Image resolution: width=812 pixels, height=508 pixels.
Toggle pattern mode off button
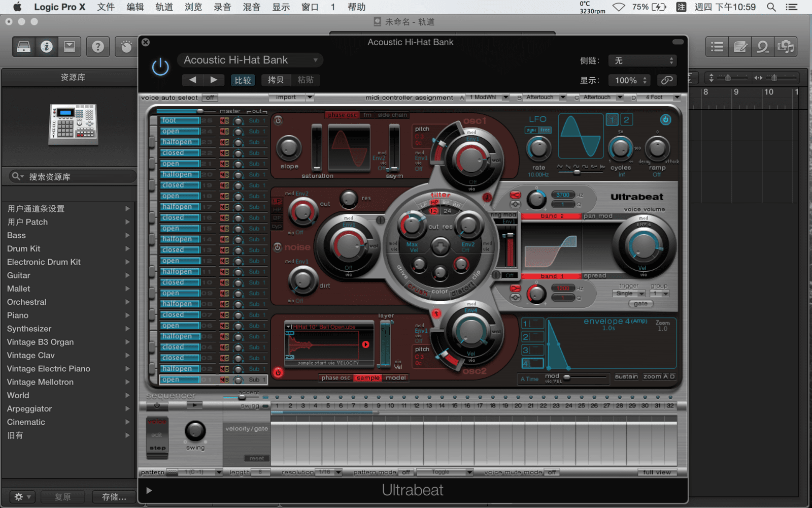pos(406,472)
